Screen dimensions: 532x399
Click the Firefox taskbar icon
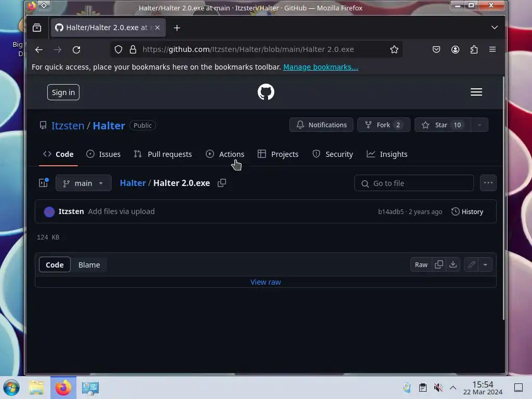63,388
